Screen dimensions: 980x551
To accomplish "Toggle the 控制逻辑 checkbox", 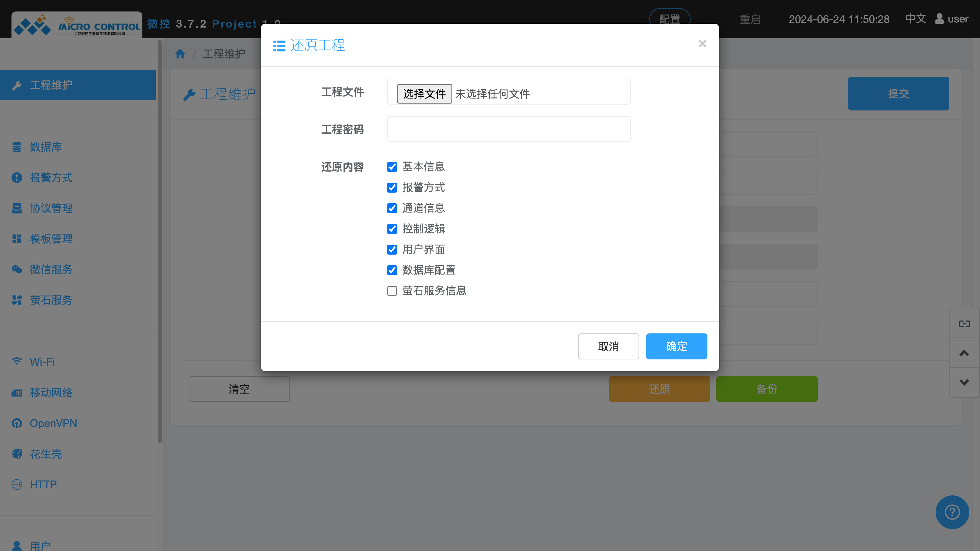I will pyautogui.click(x=392, y=229).
